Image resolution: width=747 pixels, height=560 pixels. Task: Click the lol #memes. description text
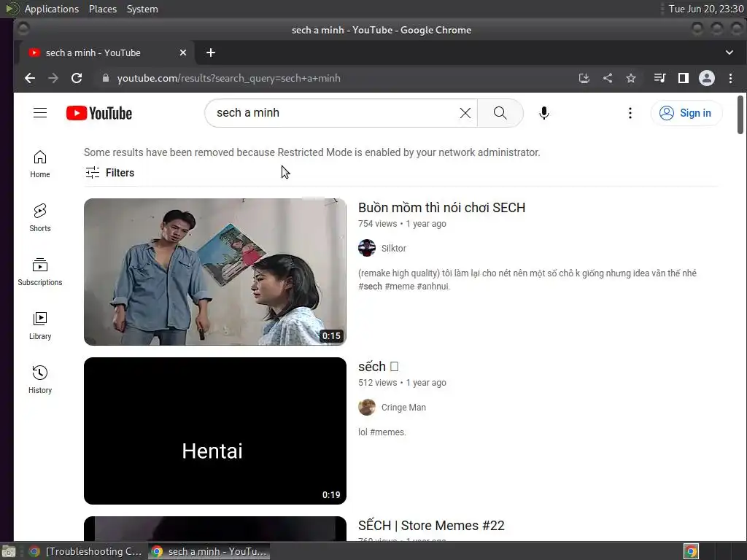click(x=382, y=432)
